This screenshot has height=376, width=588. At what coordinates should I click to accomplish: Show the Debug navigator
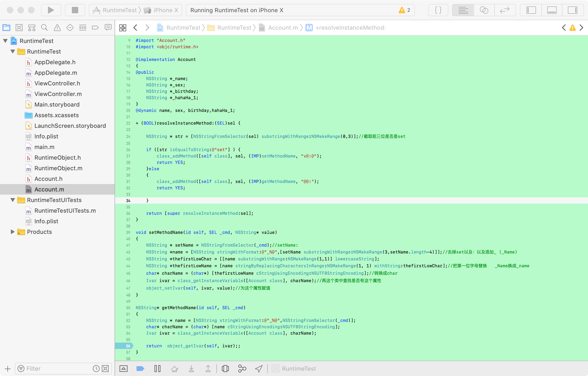point(83,28)
